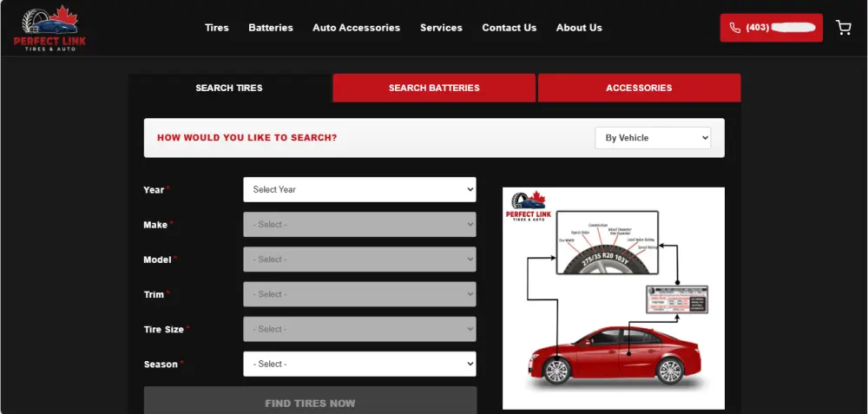Click the Find Tires Now button
Viewport: 868px width, 414px height.
click(x=310, y=401)
